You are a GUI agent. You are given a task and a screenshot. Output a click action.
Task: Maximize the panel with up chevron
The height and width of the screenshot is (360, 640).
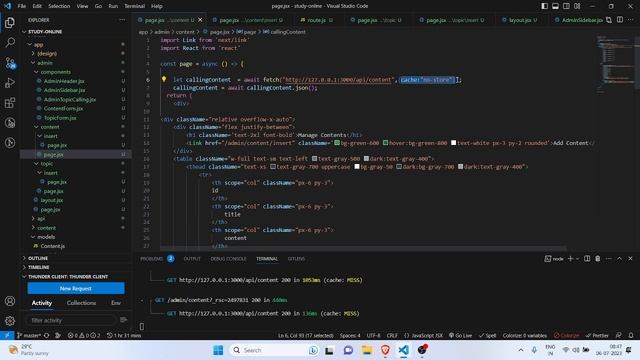[619, 259]
